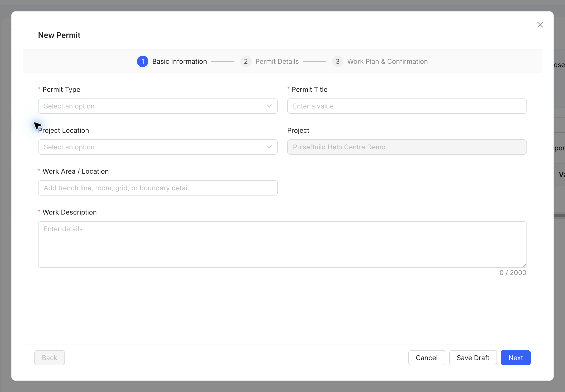Screen dimensions: 565x392
Task: Click the Next button
Action: pos(516,358)
